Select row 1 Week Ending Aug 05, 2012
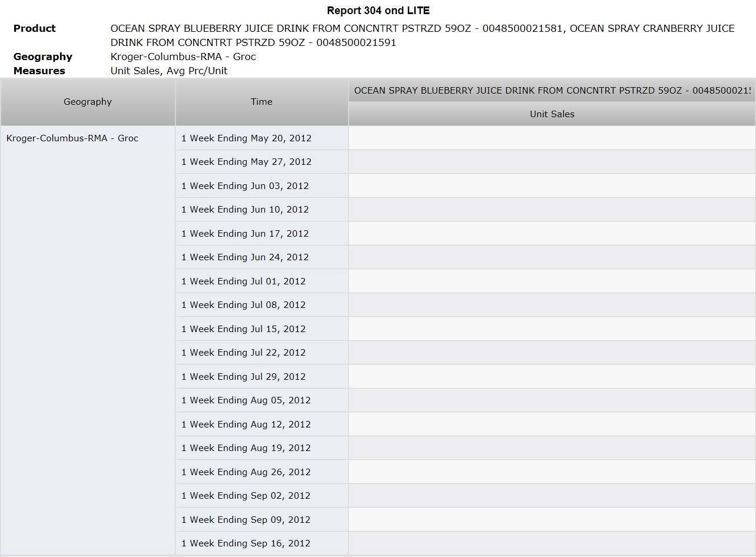The width and height of the screenshot is (756, 557). click(x=261, y=400)
